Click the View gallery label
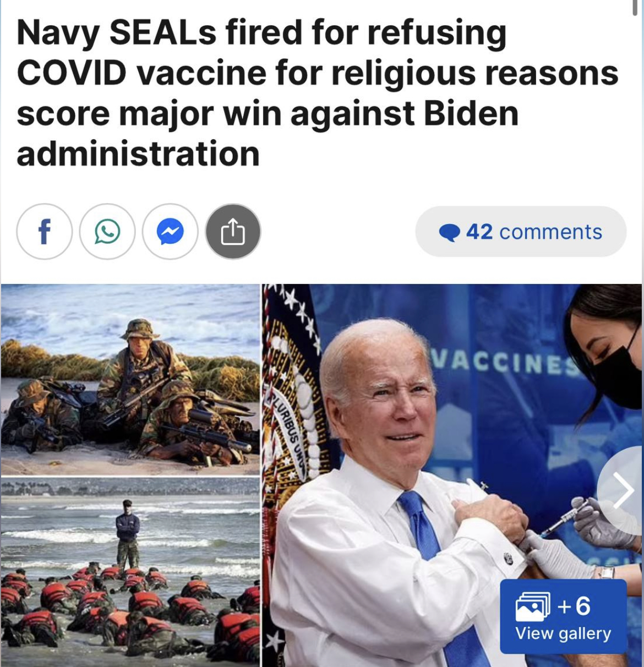Image resolution: width=644 pixels, height=667 pixels. [563, 633]
